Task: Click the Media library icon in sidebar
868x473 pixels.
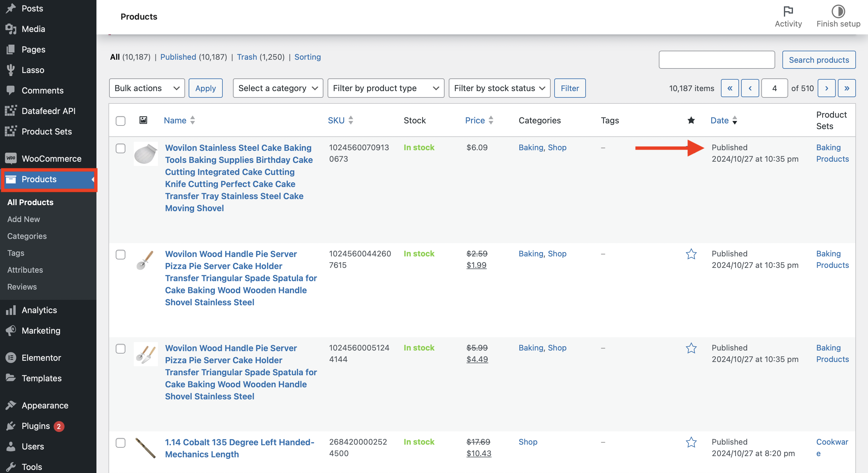Action: tap(11, 29)
